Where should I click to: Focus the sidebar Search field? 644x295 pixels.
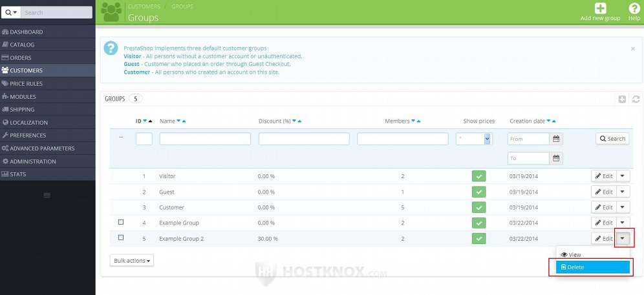click(x=56, y=12)
